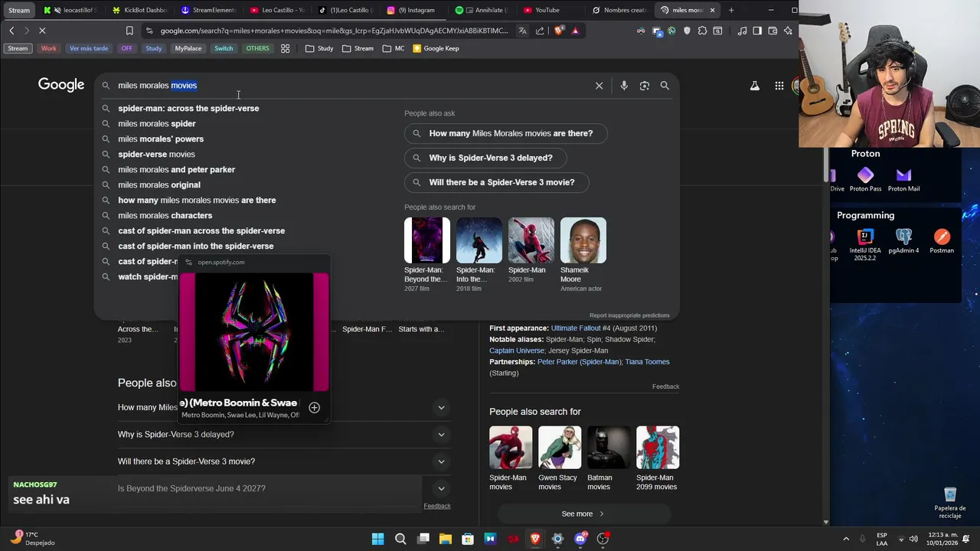Choose 'How many Miles Morales movies are there?' chip
This screenshot has height=551, width=980.
505,133
